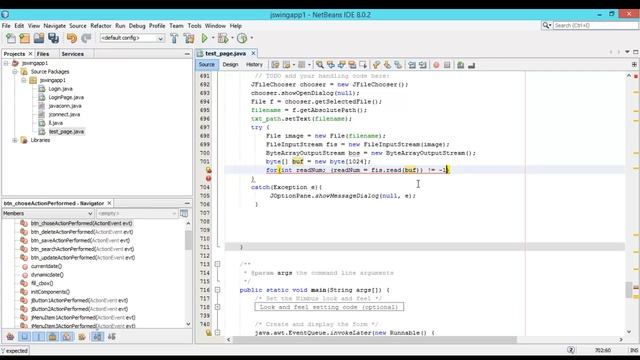This screenshot has width=640, height=360.
Task: Click the lightbulb hint icon near the invokeLater line
Action: 209,333
